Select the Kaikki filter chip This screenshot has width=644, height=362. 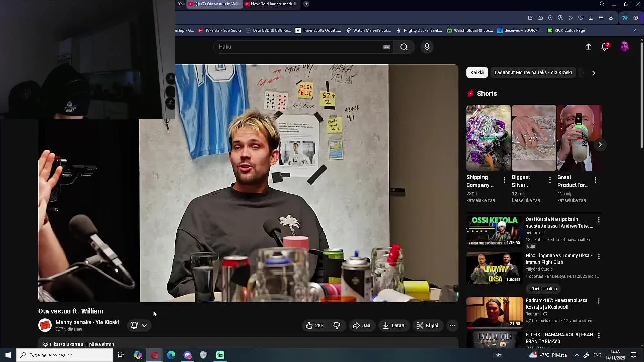477,73
